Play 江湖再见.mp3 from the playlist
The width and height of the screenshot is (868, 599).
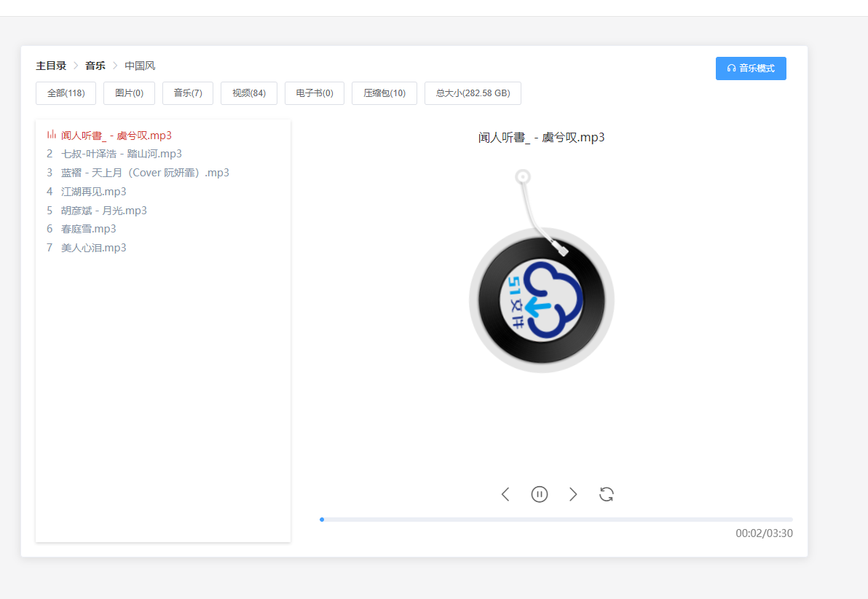coord(93,192)
